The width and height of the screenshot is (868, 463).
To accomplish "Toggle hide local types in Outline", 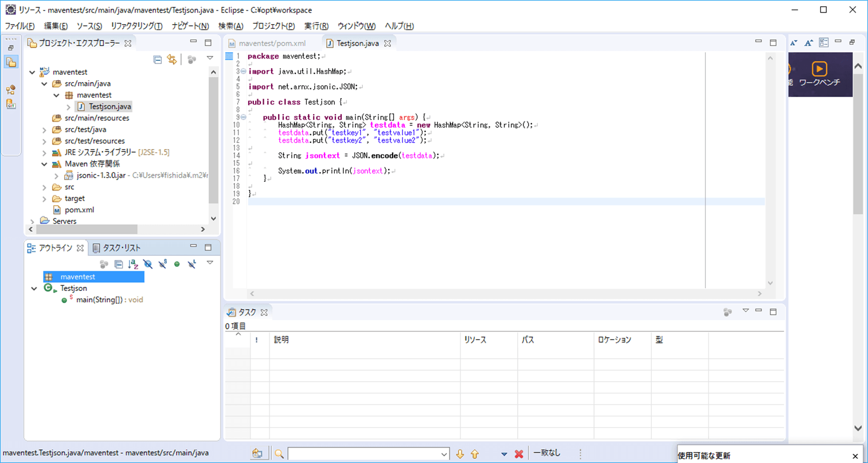I will pos(191,264).
